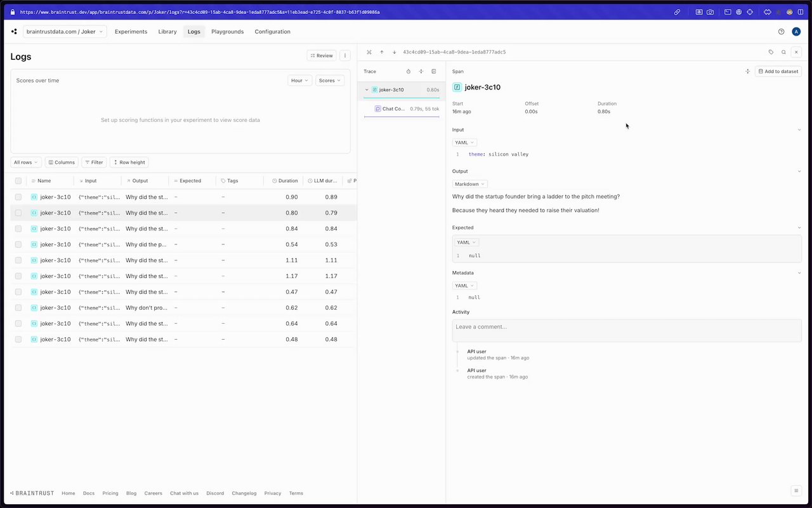
Task: Check the row with duration 0.90
Action: (x=18, y=197)
